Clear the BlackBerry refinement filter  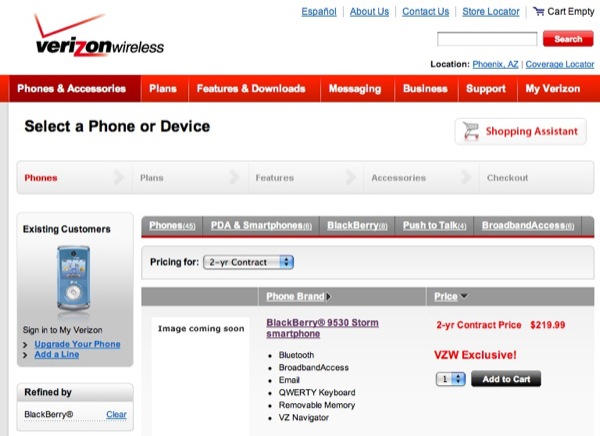pyautogui.click(x=116, y=414)
